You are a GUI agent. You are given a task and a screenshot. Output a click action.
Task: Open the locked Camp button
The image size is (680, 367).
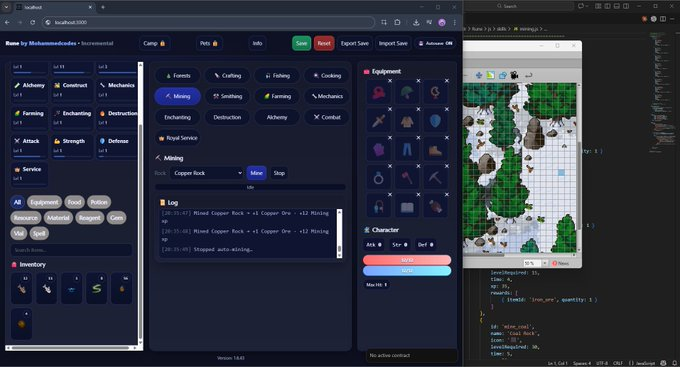pos(154,43)
